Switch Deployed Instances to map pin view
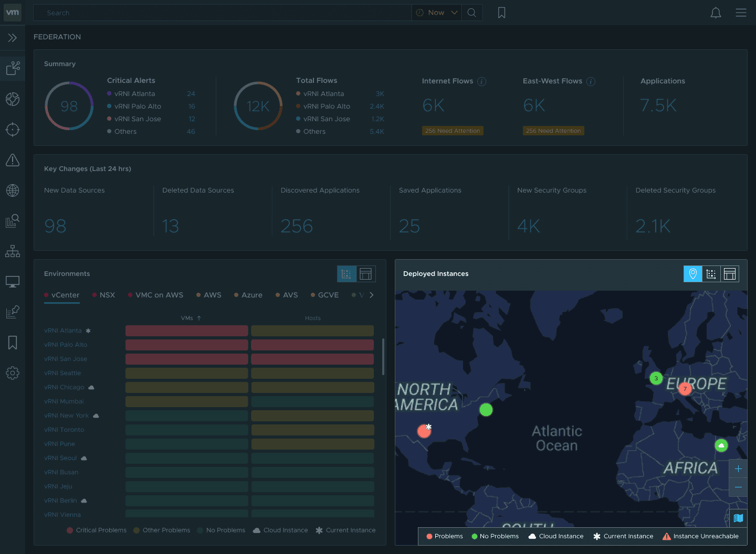 coord(693,274)
